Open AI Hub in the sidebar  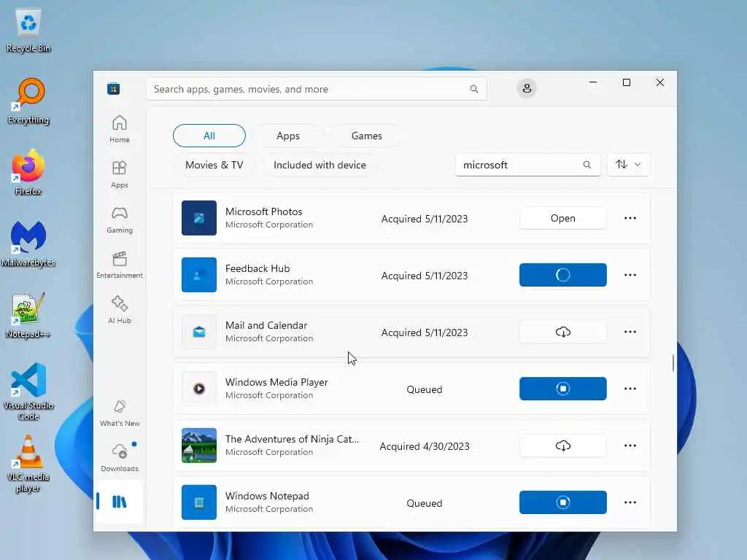click(119, 309)
